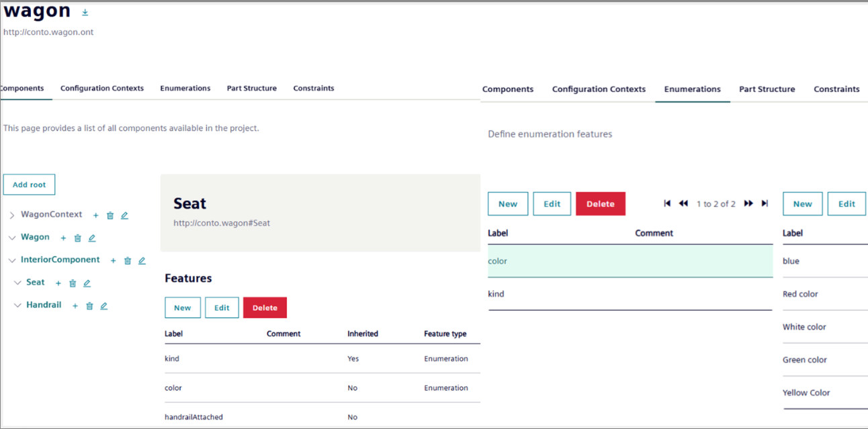Edit Handrail with pencil icon
This screenshot has height=429, width=868.
[x=103, y=306]
